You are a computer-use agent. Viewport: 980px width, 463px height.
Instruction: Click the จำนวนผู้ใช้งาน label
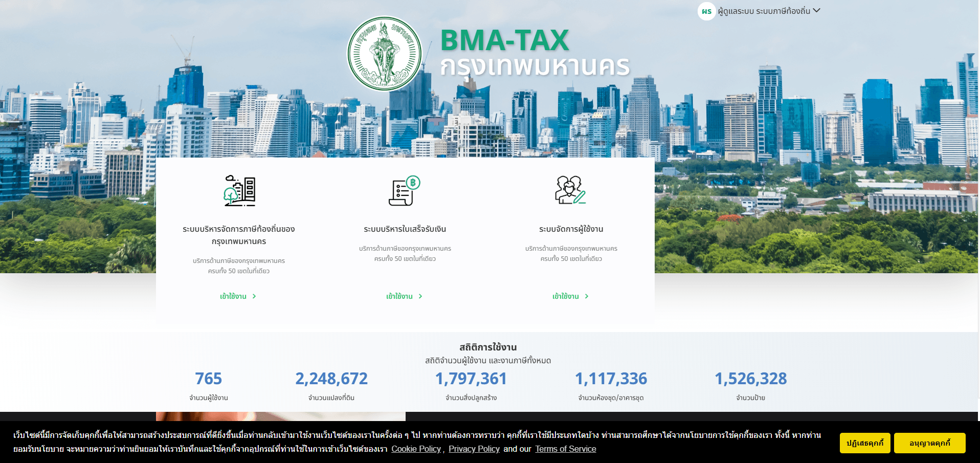click(209, 398)
